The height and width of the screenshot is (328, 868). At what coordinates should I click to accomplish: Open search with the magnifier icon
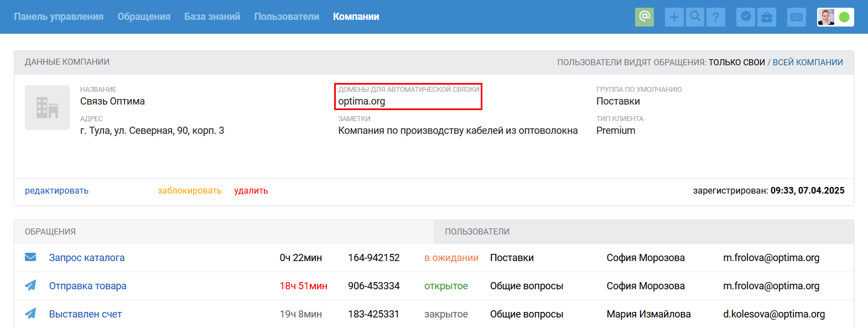(x=695, y=17)
